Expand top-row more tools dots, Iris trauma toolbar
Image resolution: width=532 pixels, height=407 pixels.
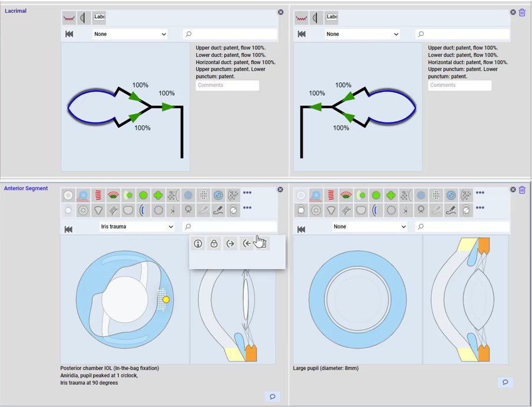247,193
